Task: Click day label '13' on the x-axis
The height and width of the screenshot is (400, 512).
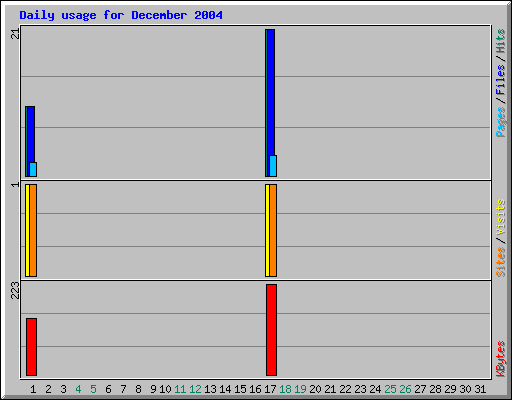Action: (210, 389)
